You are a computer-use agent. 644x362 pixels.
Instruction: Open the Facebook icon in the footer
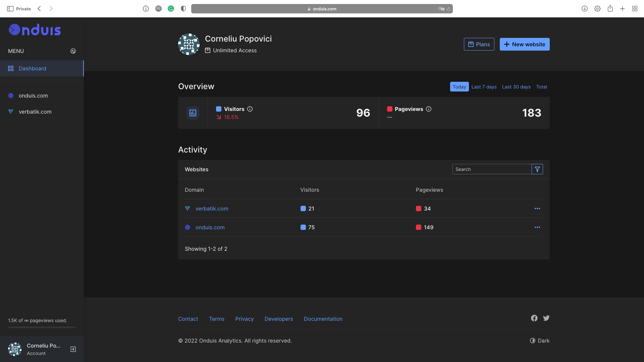[x=534, y=318]
